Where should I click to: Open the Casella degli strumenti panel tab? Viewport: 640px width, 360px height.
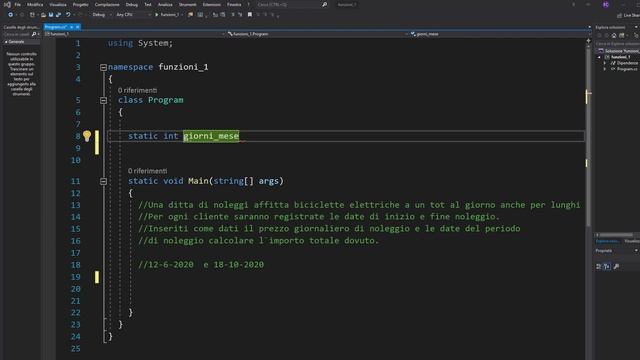[x=21, y=27]
